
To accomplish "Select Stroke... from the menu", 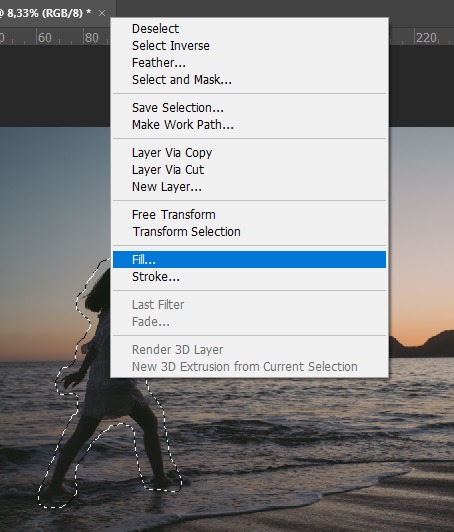I will tap(249, 277).
